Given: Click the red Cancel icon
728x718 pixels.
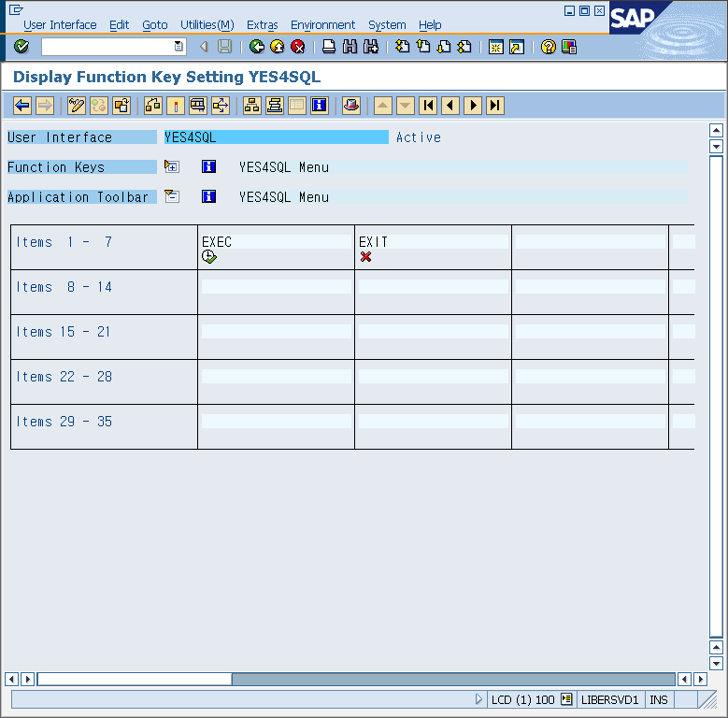Looking at the screenshot, I should tap(297, 47).
